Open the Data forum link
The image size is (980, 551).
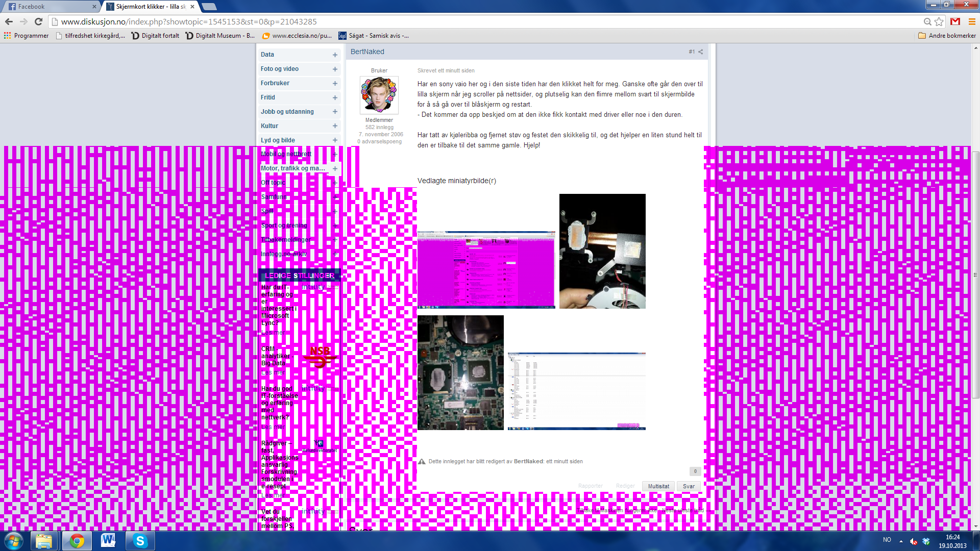click(267, 55)
